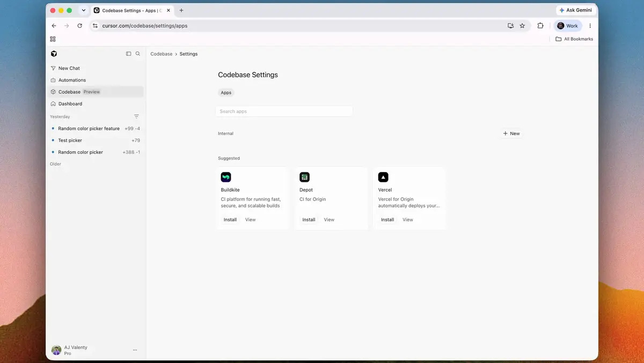Open Dashboard in sidebar
Viewport: 644px width, 363px height.
pyautogui.click(x=95, y=103)
